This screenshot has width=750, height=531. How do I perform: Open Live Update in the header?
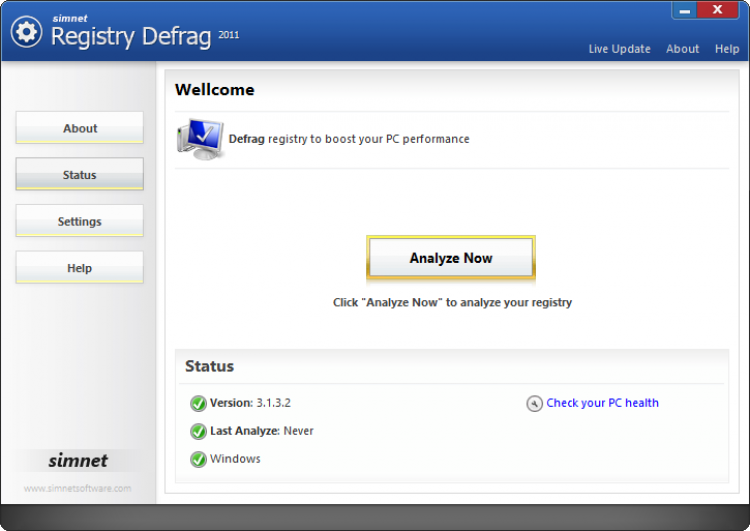coord(619,49)
